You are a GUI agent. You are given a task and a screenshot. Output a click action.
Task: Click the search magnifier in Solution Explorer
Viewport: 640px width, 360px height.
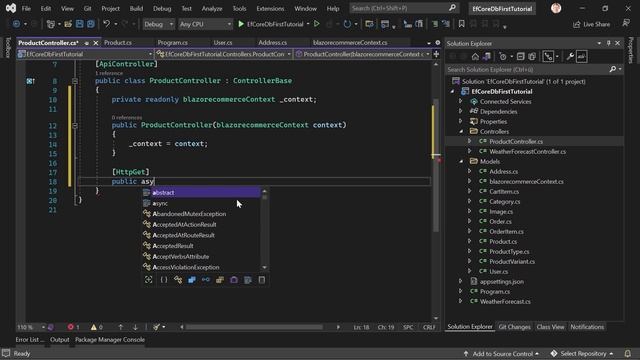(613, 69)
